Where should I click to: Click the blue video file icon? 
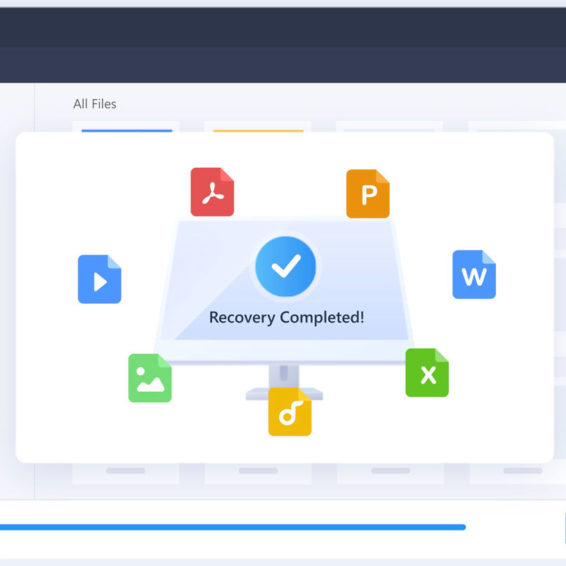click(100, 279)
